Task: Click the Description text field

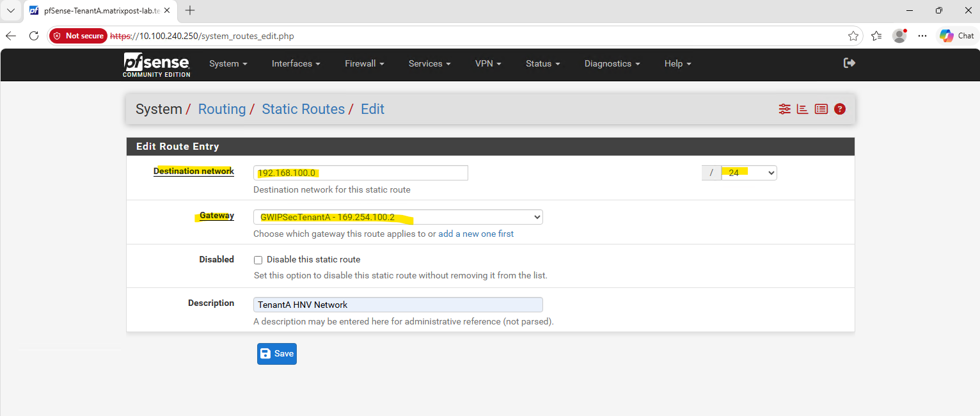Action: 398,305
